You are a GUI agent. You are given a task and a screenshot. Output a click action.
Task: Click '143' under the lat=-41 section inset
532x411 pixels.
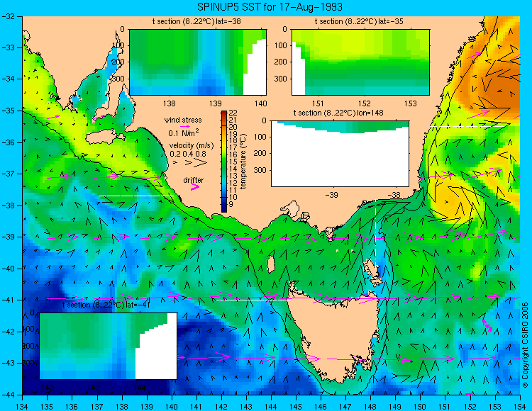click(94, 387)
